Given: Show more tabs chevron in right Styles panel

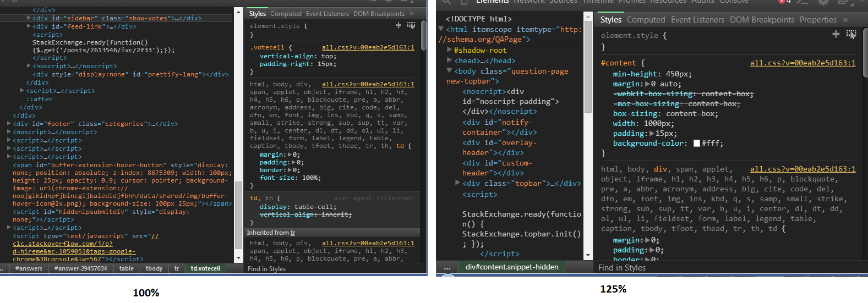Looking at the screenshot, I should click(x=846, y=20).
